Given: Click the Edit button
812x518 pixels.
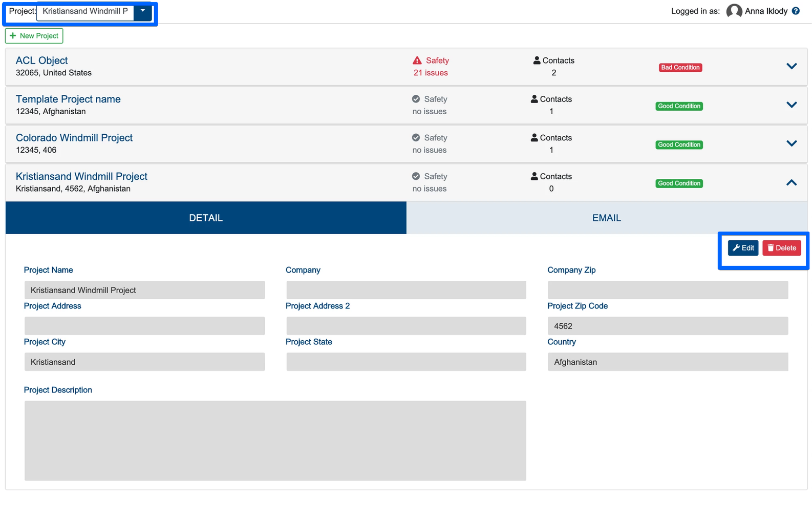Looking at the screenshot, I should 743,248.
